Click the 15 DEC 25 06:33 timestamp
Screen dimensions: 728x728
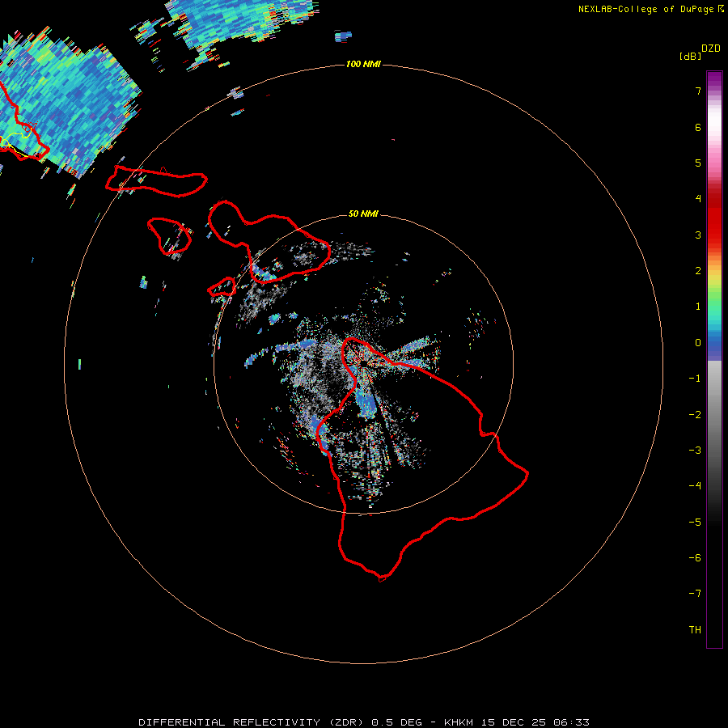[535, 722]
